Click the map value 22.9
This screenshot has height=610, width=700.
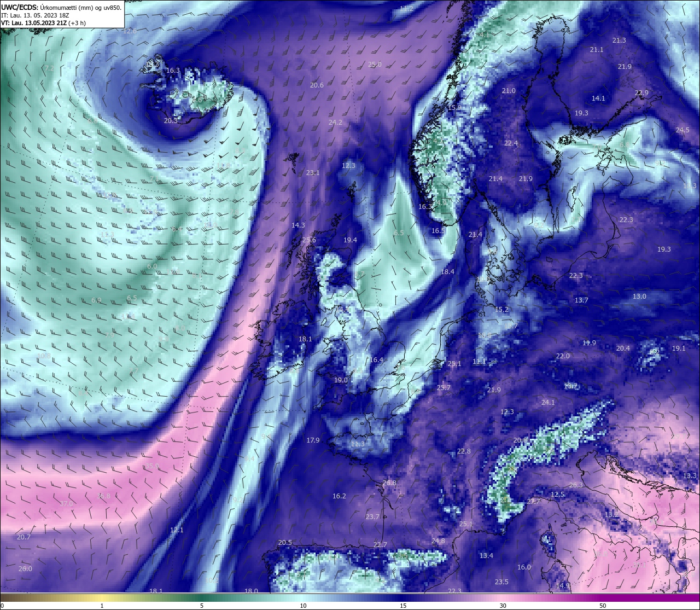point(641,93)
